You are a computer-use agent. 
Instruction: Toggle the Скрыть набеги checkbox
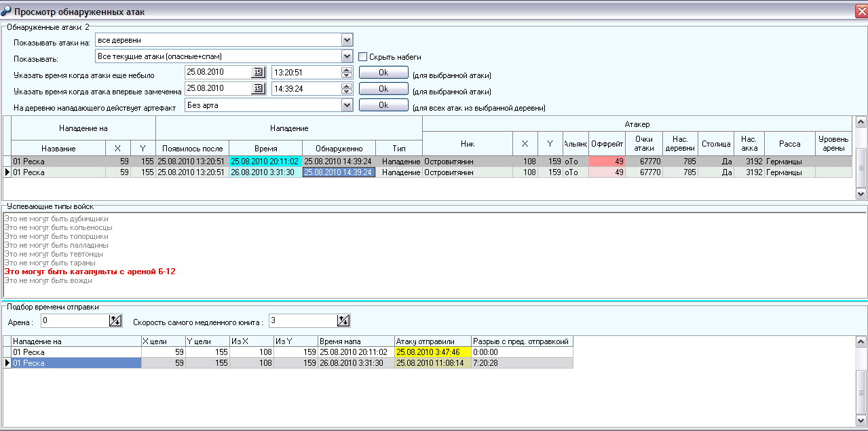(x=363, y=56)
